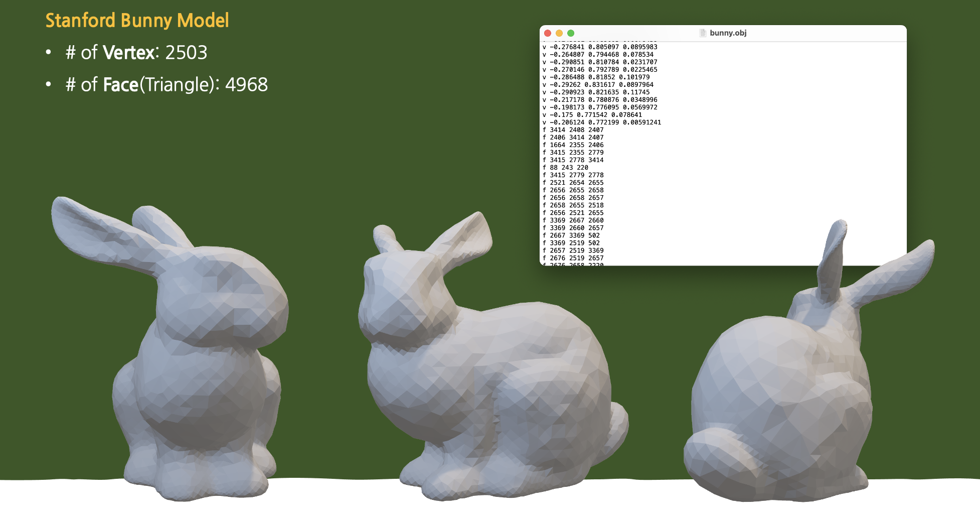Click face line 'f 2656 2521 2655'

573,213
